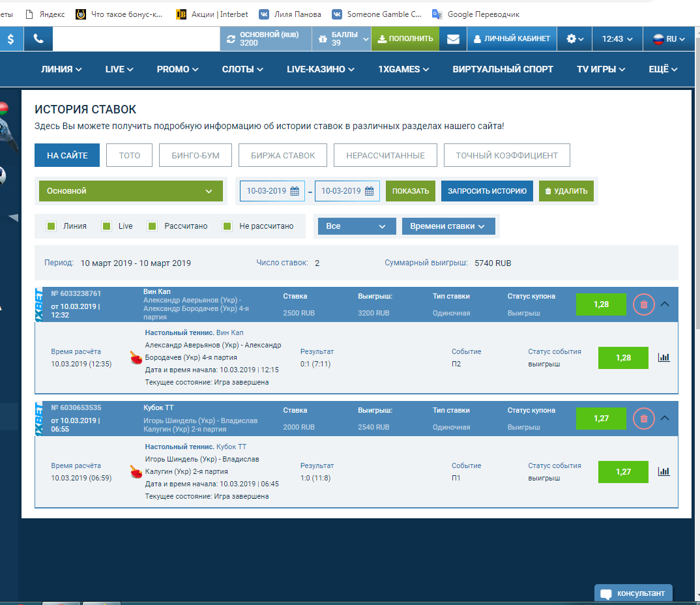Open ЛИЧНЫЙ КАБИНЕТ

coord(512,39)
